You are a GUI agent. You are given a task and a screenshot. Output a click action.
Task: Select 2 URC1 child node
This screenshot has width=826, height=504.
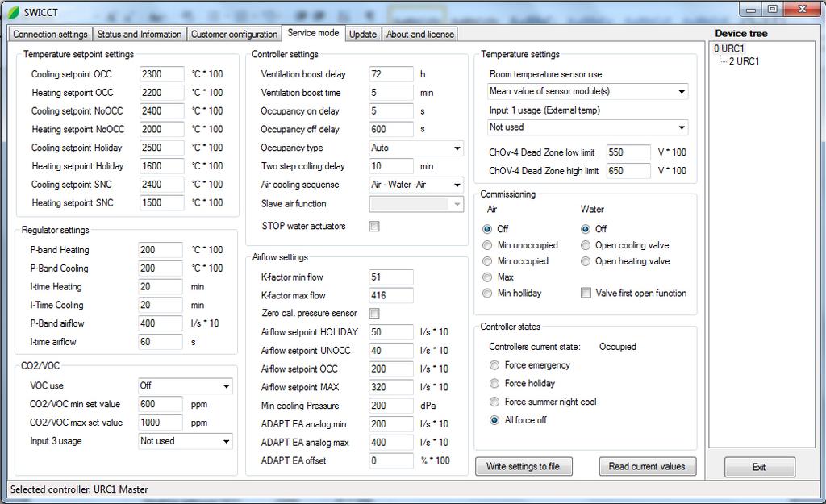click(x=744, y=61)
